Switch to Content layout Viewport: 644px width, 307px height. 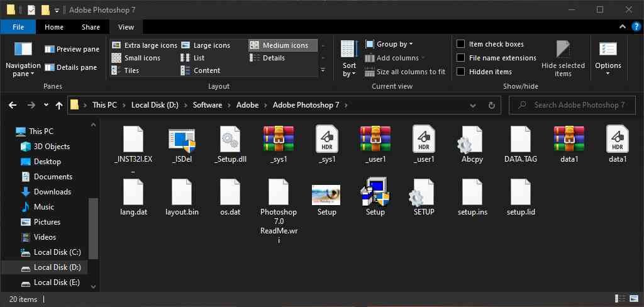[201, 70]
